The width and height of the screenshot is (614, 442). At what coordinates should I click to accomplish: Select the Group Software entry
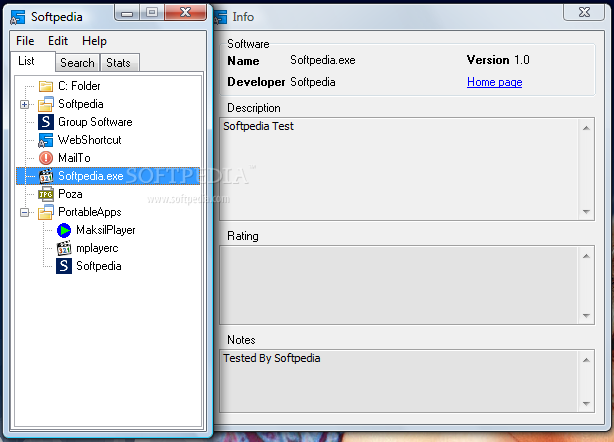[x=95, y=122]
